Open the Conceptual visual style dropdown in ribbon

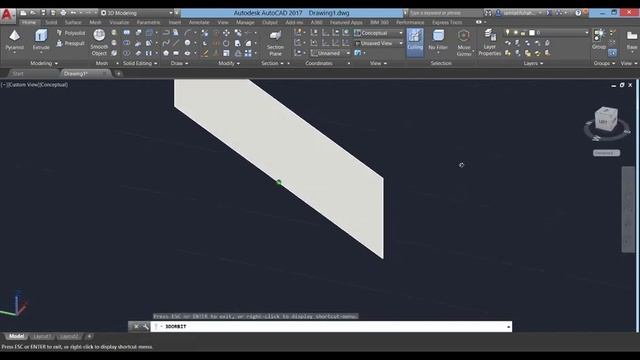tap(379, 33)
